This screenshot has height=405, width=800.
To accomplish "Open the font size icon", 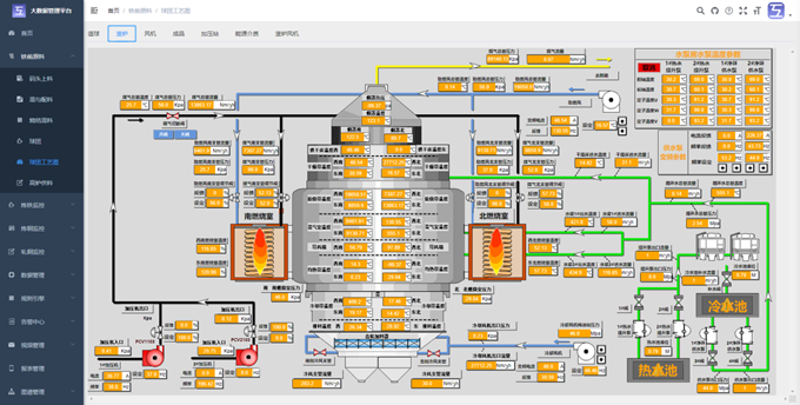I will point(755,10).
